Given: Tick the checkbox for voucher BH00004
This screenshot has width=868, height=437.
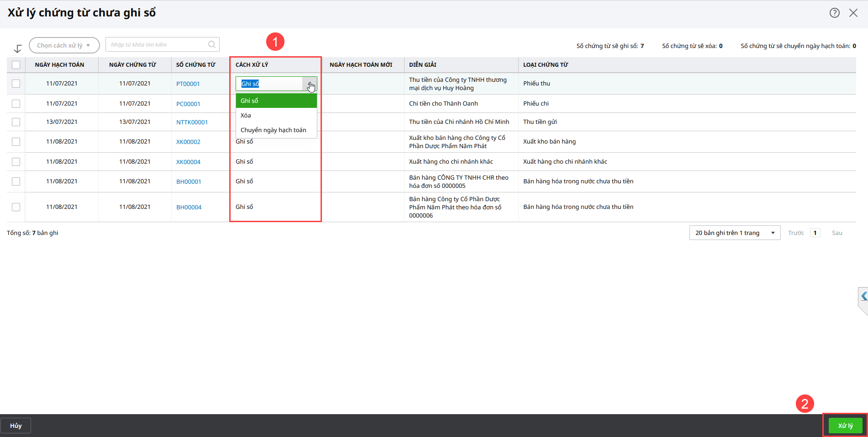Looking at the screenshot, I should [16, 207].
